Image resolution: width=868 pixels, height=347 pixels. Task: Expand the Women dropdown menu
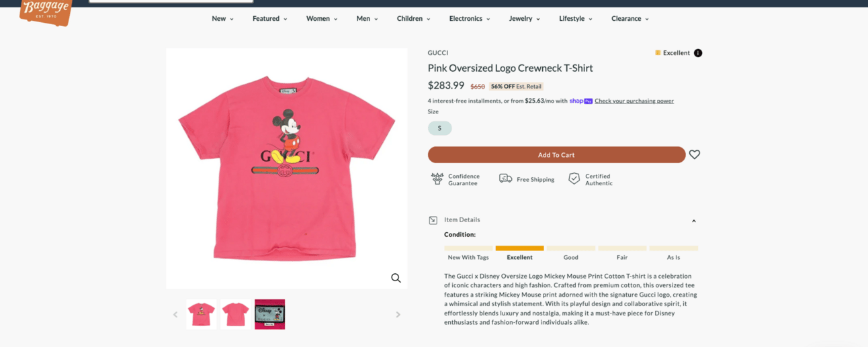(x=322, y=19)
